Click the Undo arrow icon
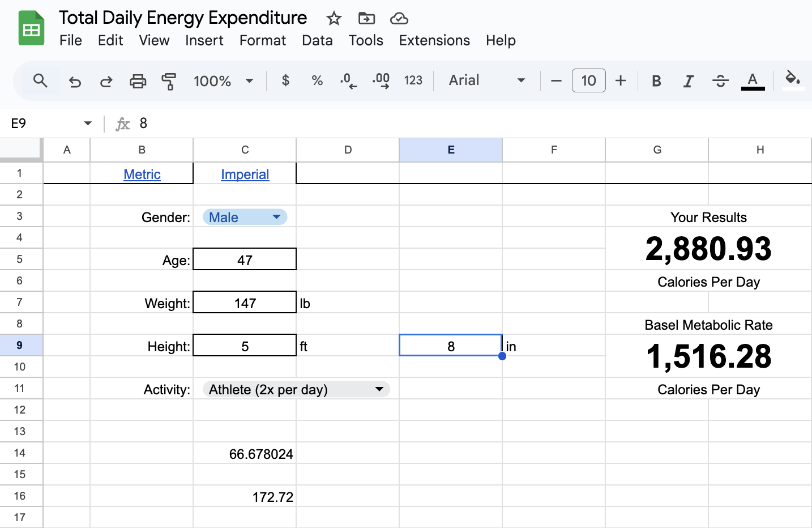 point(75,81)
